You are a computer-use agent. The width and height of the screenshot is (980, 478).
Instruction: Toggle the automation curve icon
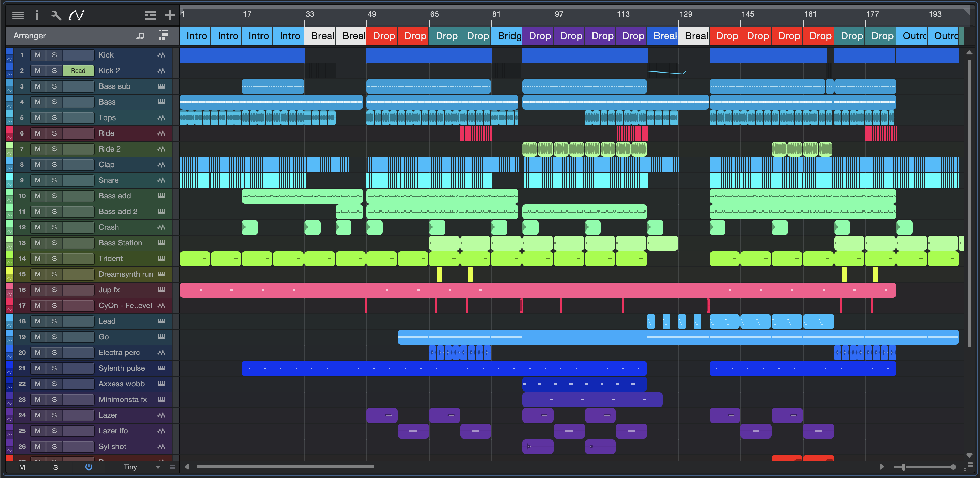(77, 15)
